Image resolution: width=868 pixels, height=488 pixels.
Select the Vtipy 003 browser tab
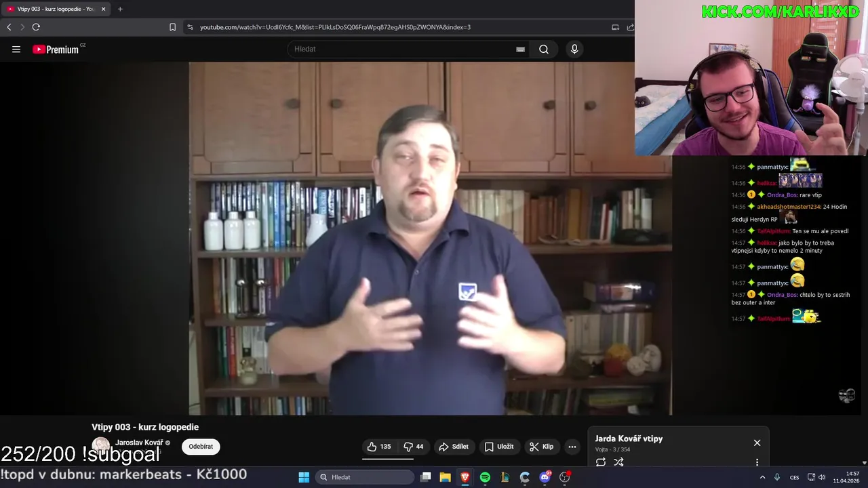click(56, 9)
